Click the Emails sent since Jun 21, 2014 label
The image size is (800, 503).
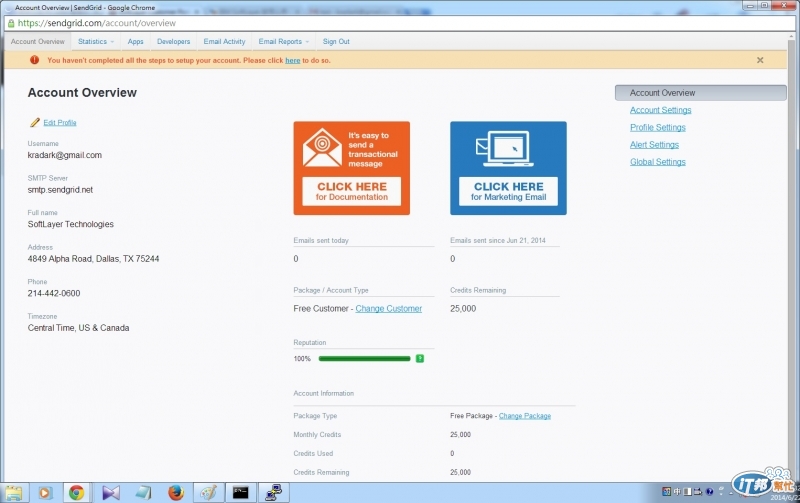click(x=497, y=240)
